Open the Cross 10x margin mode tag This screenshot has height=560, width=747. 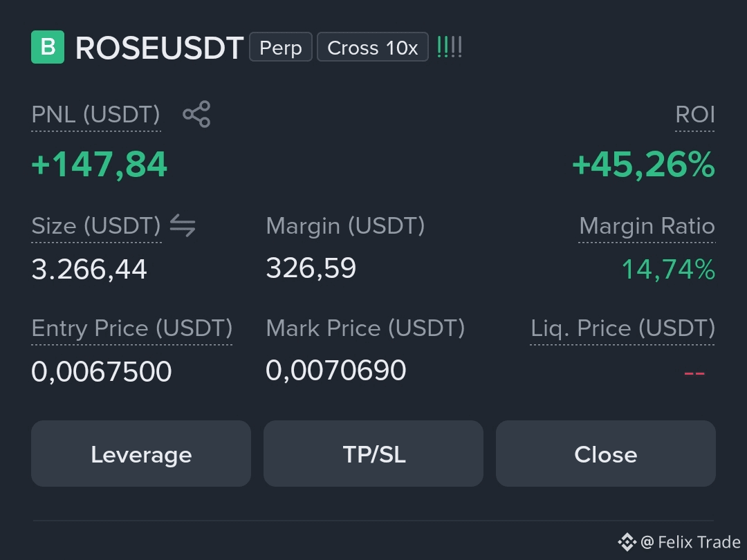(373, 47)
